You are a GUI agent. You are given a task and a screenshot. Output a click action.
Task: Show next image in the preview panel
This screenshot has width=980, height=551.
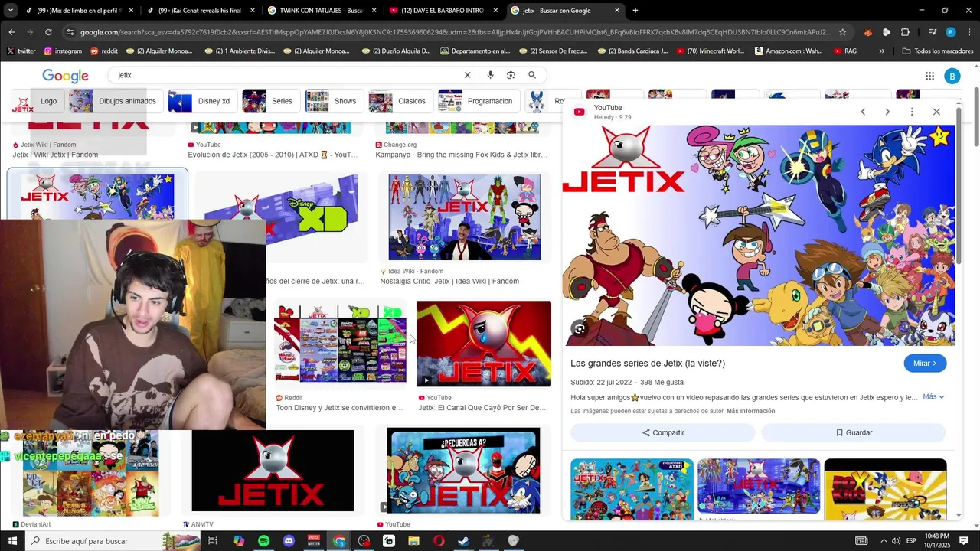point(887,112)
